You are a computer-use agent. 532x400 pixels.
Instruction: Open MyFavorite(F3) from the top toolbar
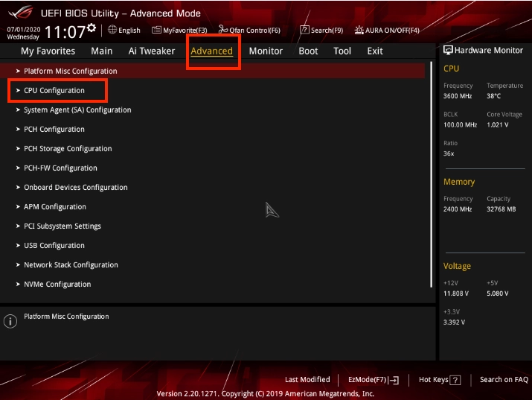tap(179, 31)
